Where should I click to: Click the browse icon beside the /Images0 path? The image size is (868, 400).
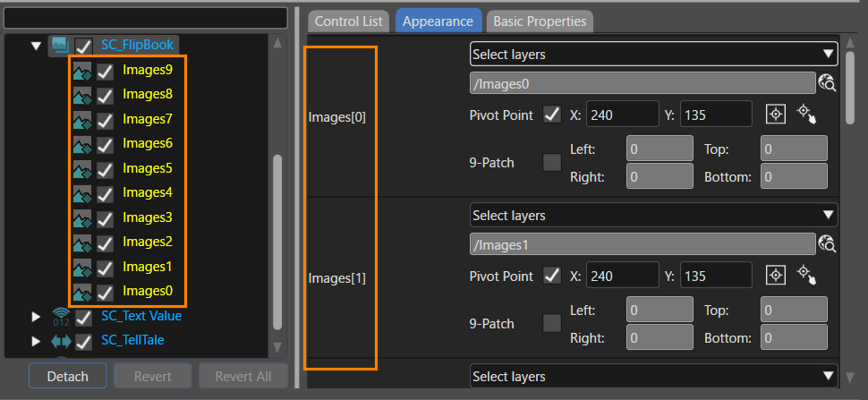coord(827,83)
